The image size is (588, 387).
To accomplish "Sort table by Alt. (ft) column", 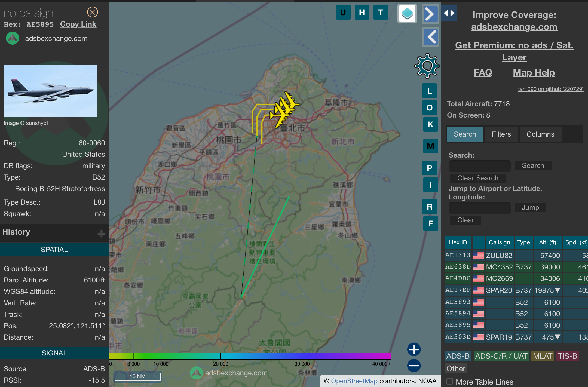I will pyautogui.click(x=547, y=242).
